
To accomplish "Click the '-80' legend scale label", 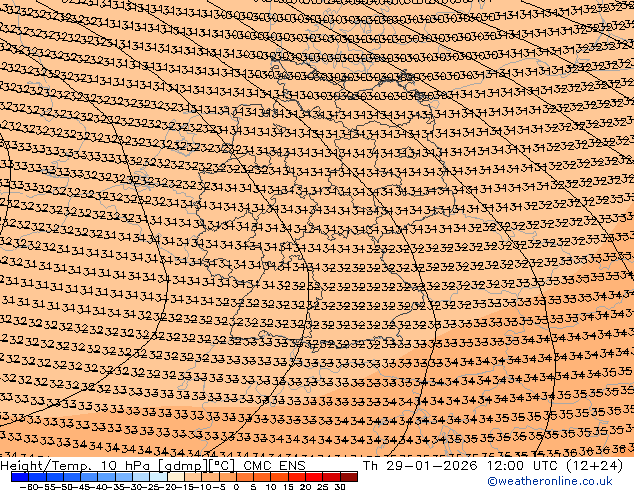I will [29, 487].
